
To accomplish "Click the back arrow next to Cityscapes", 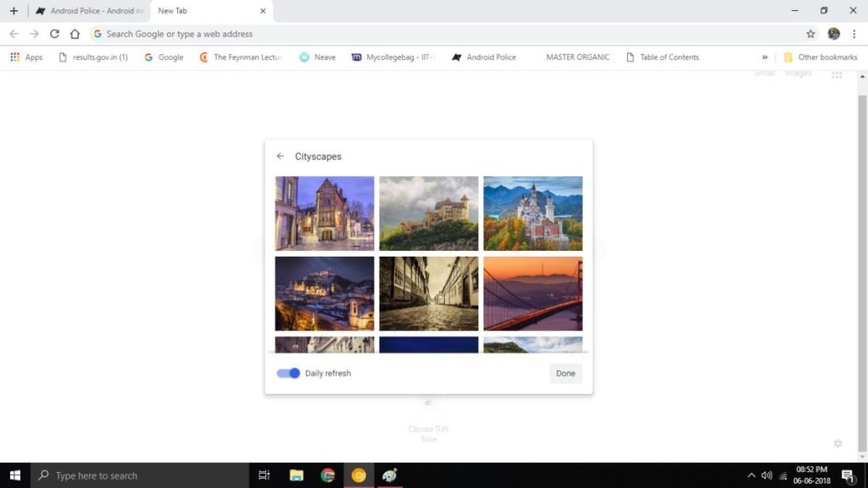I will click(281, 157).
